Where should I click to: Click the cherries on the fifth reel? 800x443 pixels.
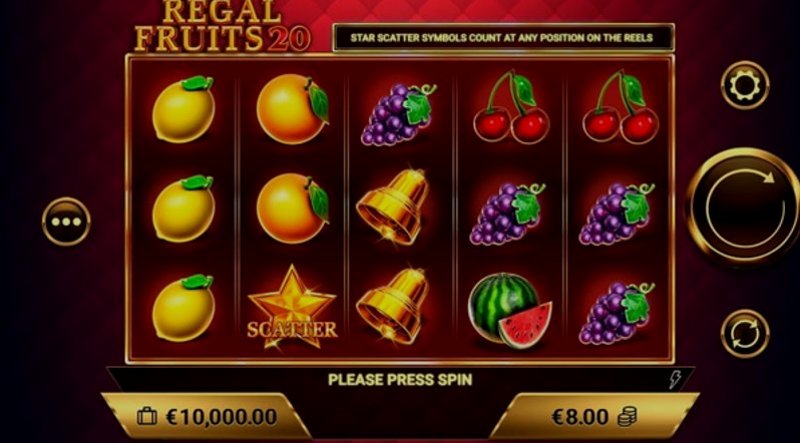point(620,107)
